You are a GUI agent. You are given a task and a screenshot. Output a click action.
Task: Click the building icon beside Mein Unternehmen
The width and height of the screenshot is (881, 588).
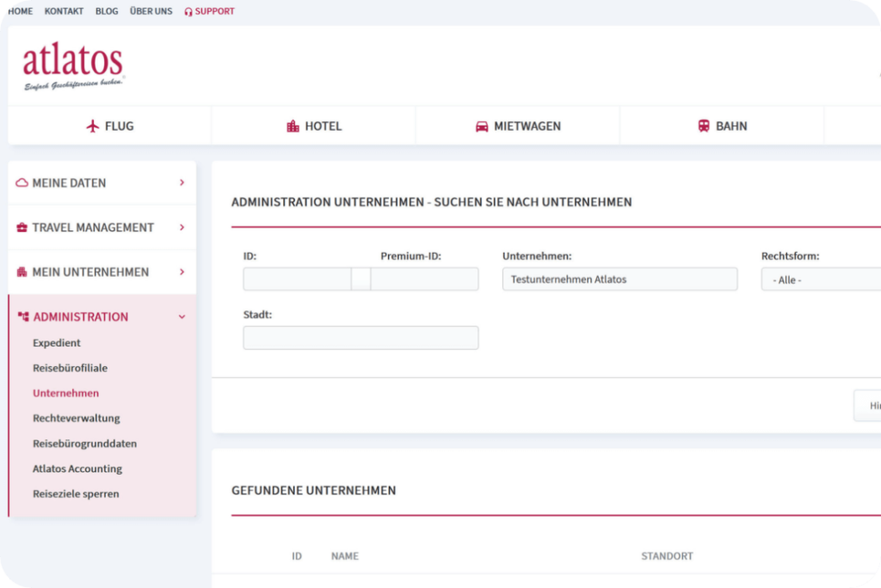pyautogui.click(x=22, y=273)
